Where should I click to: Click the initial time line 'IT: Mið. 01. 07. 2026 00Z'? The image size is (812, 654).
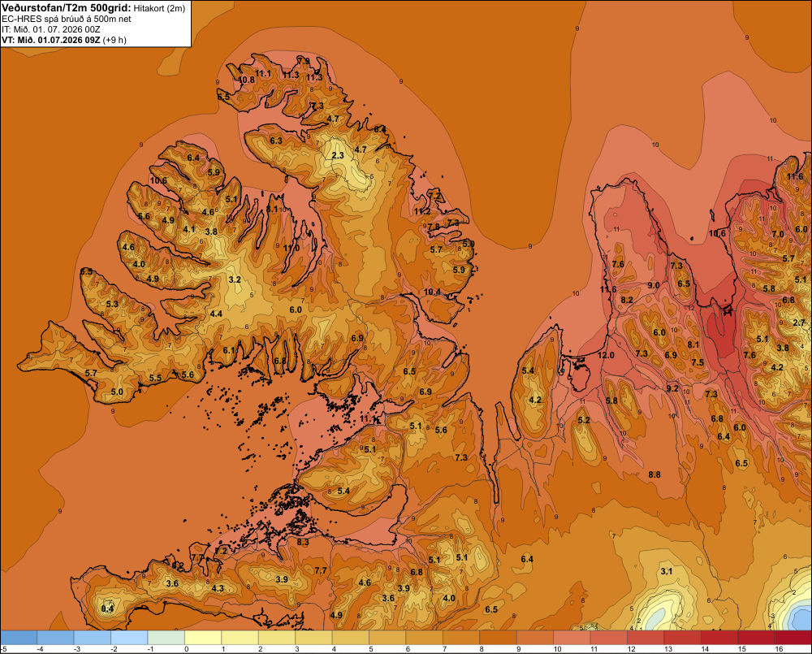tap(50, 29)
